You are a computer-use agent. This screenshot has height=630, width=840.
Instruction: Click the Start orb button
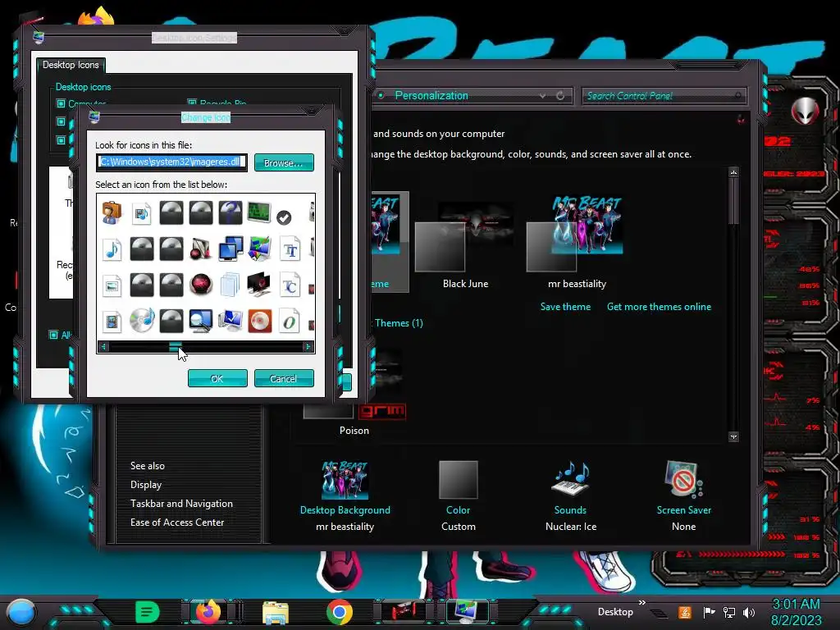click(21, 613)
